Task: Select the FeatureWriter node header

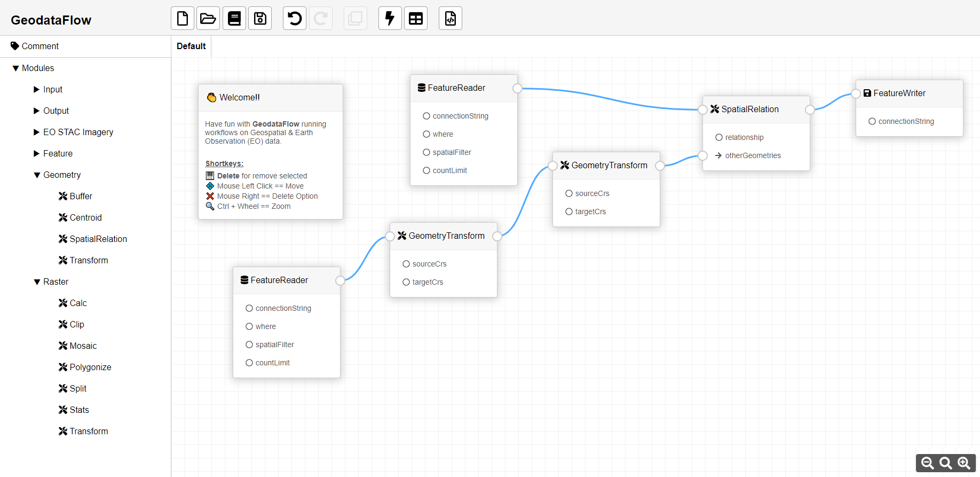Action: coord(910,93)
